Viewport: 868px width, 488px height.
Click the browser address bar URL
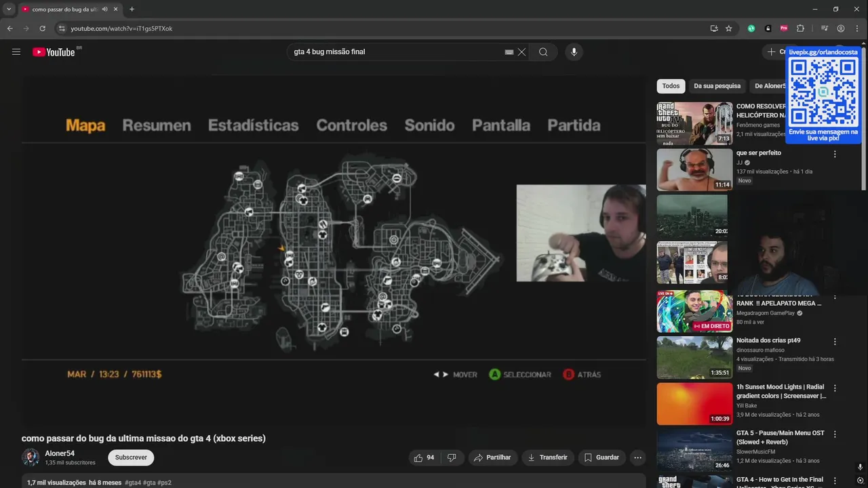coord(121,28)
